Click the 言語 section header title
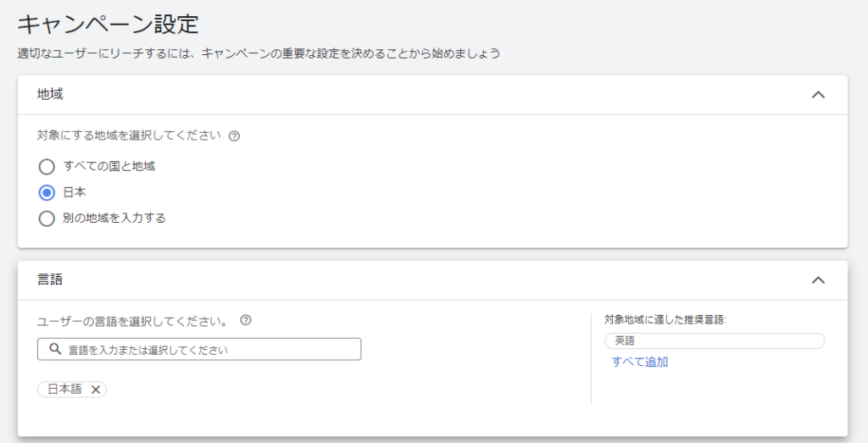 [50, 280]
